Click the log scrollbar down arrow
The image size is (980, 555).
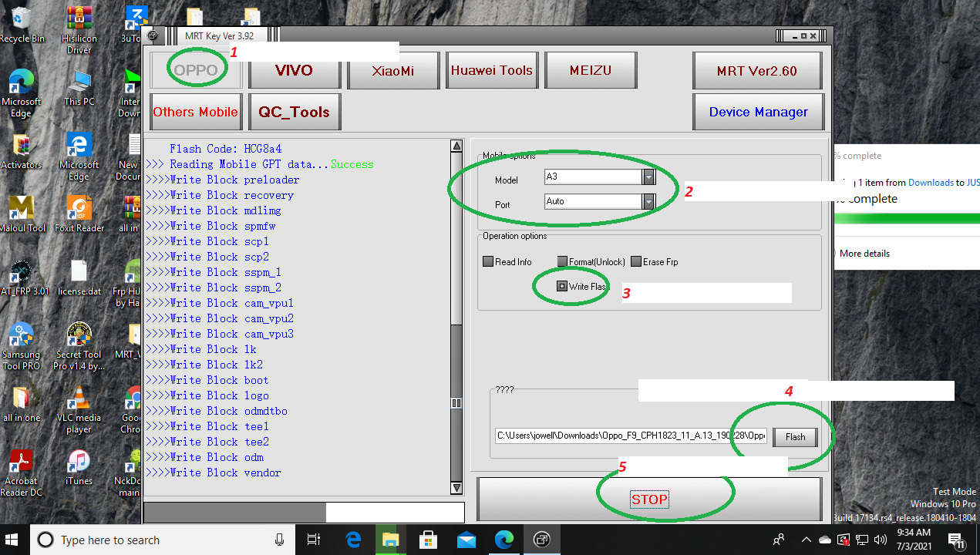pyautogui.click(x=456, y=488)
